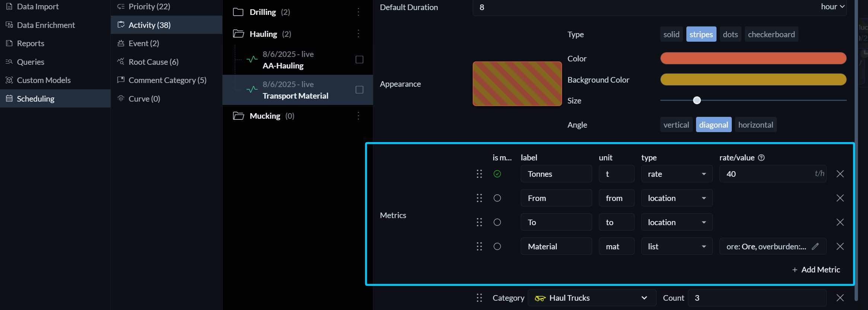Select the dots pattern type

[x=730, y=34]
